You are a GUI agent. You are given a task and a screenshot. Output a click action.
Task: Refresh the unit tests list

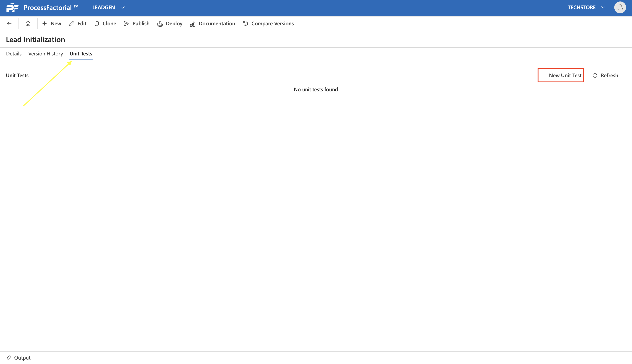pyautogui.click(x=605, y=75)
